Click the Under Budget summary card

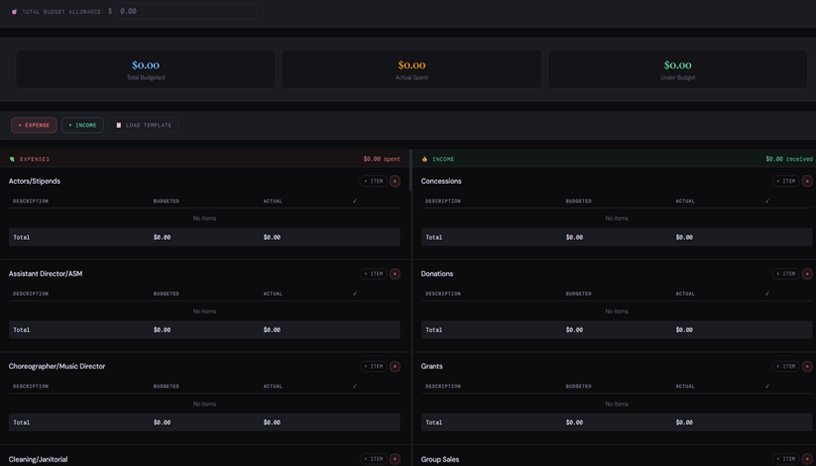click(x=678, y=69)
